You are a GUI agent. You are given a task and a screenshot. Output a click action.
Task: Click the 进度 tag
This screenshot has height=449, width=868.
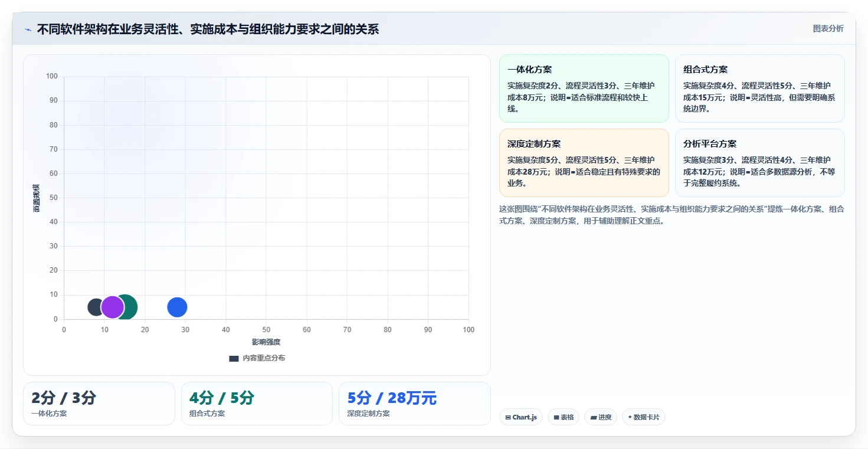pos(601,417)
